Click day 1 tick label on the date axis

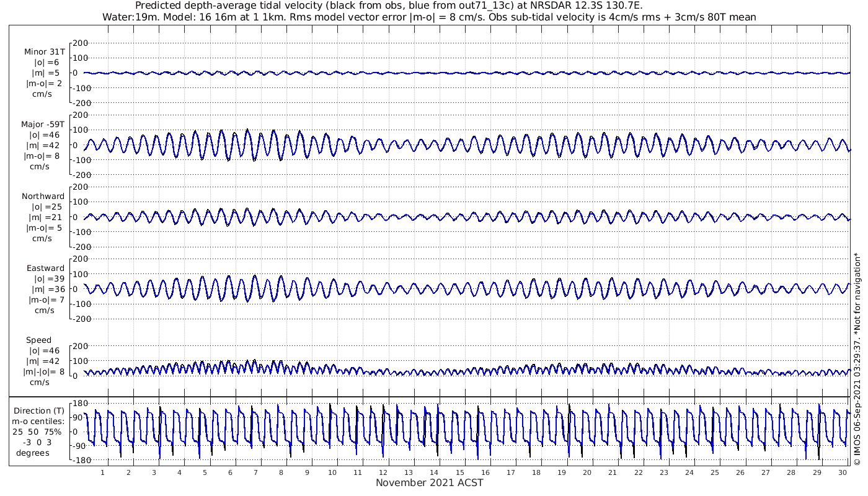[x=103, y=472]
